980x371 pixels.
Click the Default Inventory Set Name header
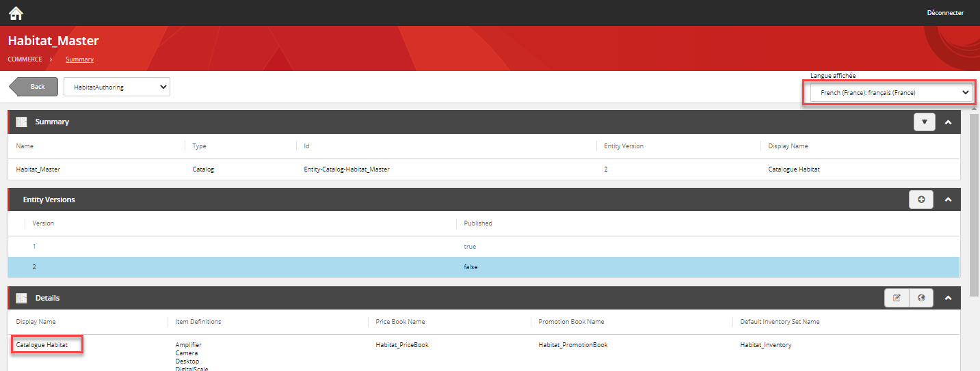point(780,322)
